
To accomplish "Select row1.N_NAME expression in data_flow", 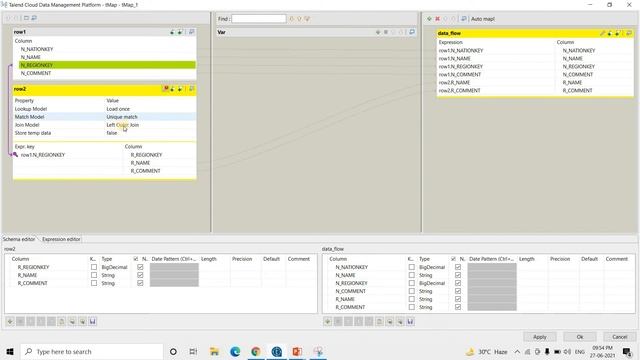I will click(x=454, y=58).
